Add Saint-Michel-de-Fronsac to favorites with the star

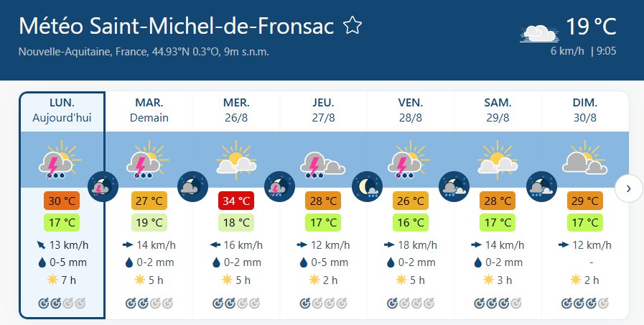click(353, 25)
